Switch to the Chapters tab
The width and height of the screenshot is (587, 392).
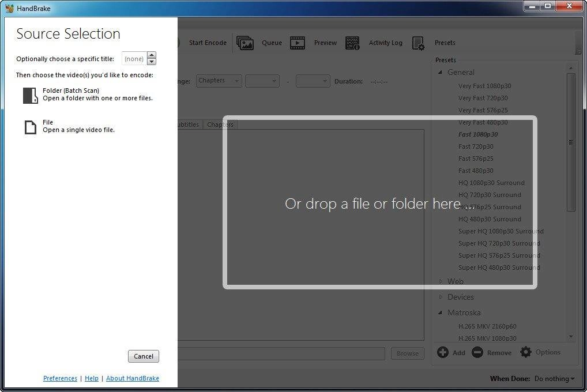coord(220,125)
